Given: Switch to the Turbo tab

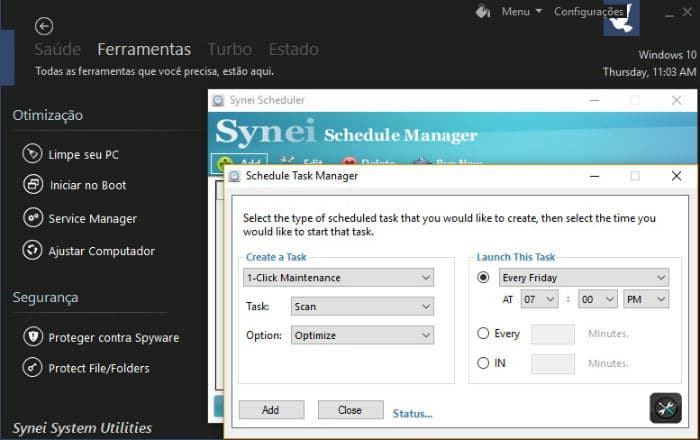Looking at the screenshot, I should pos(230,49).
